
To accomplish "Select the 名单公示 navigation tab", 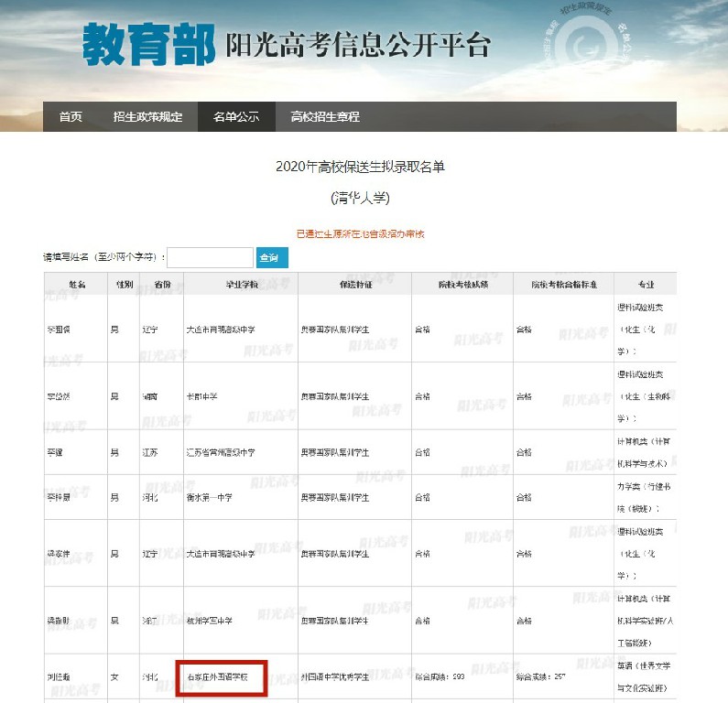I will (236, 116).
